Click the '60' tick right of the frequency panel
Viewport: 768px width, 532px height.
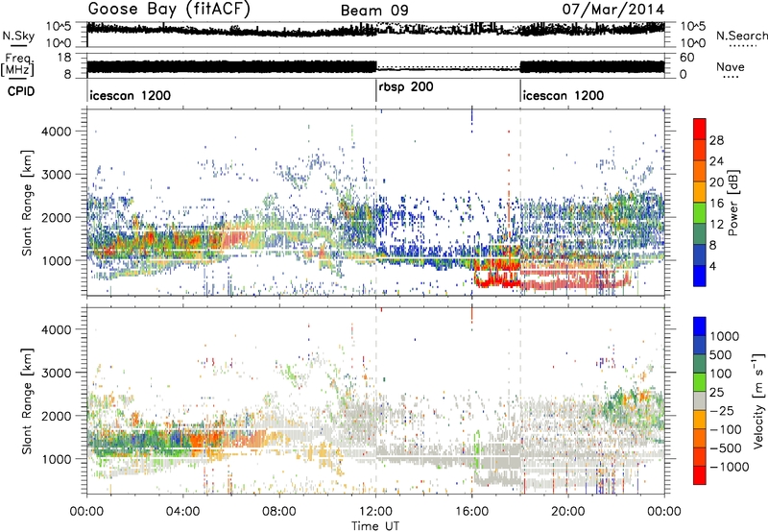click(686, 58)
